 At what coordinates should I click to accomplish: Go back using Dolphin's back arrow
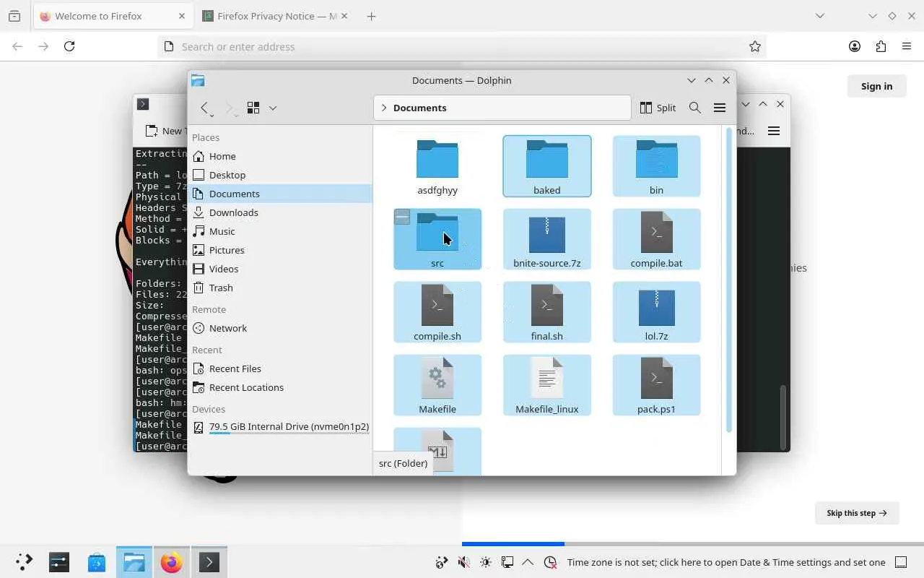pos(205,108)
